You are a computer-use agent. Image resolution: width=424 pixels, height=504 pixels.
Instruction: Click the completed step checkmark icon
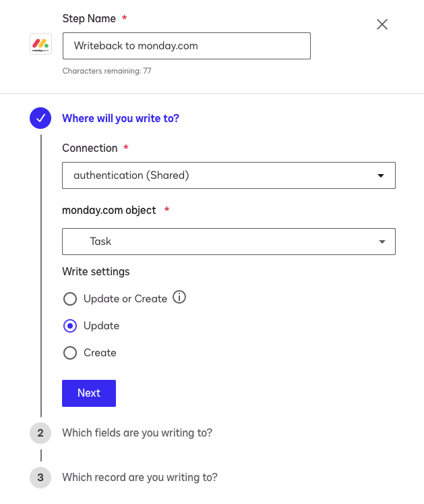[x=40, y=119]
